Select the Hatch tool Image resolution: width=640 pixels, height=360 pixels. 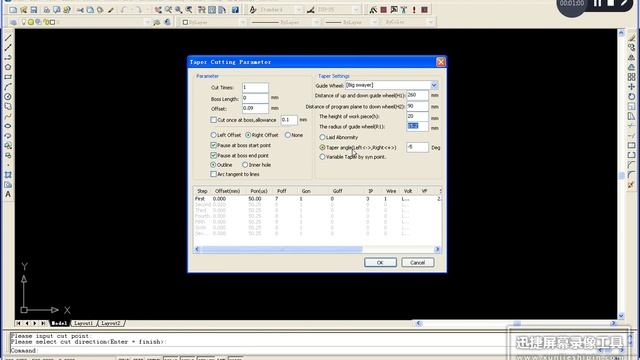[x=8, y=175]
